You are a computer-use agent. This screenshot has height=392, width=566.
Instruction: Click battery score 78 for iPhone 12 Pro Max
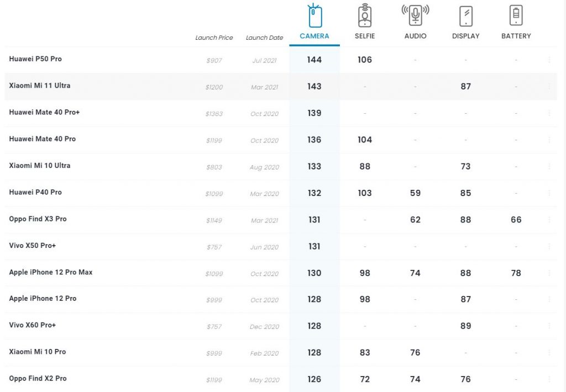click(516, 273)
